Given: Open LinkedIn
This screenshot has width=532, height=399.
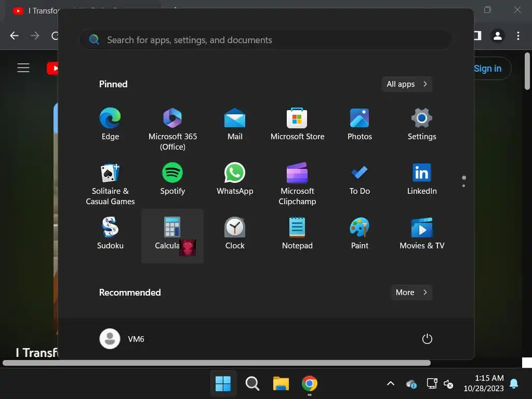Looking at the screenshot, I should tap(422, 179).
